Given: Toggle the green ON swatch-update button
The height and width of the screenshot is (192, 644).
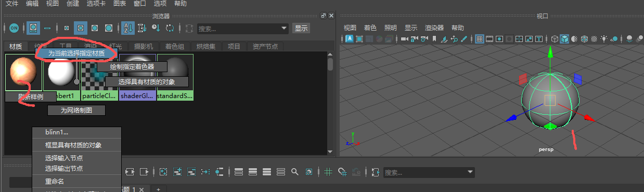Looking at the screenshot, I should tap(14, 28).
